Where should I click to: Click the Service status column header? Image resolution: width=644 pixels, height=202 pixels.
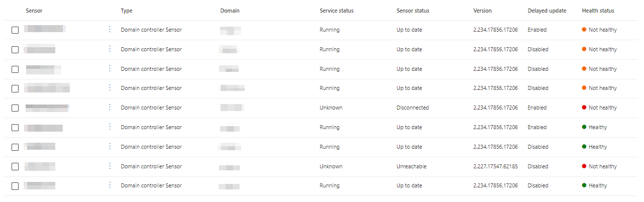[337, 11]
